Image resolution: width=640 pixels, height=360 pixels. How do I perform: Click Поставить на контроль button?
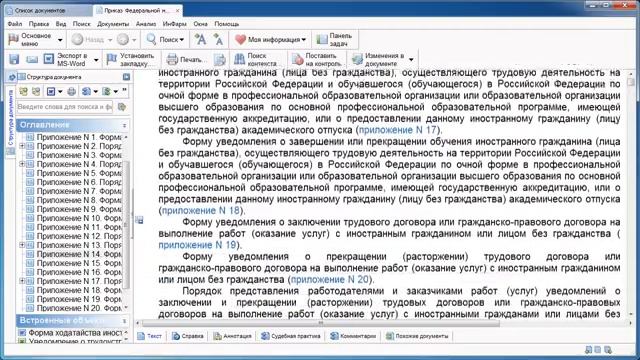coord(317,60)
